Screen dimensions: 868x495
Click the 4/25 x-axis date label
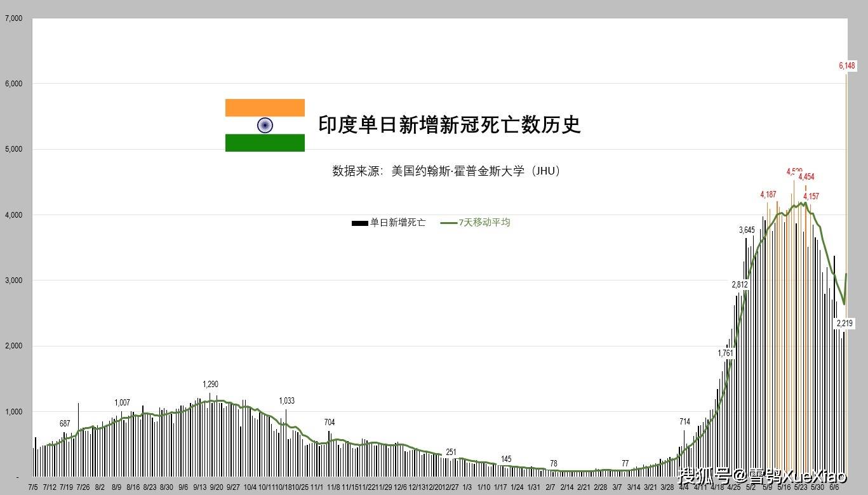click(x=733, y=487)
